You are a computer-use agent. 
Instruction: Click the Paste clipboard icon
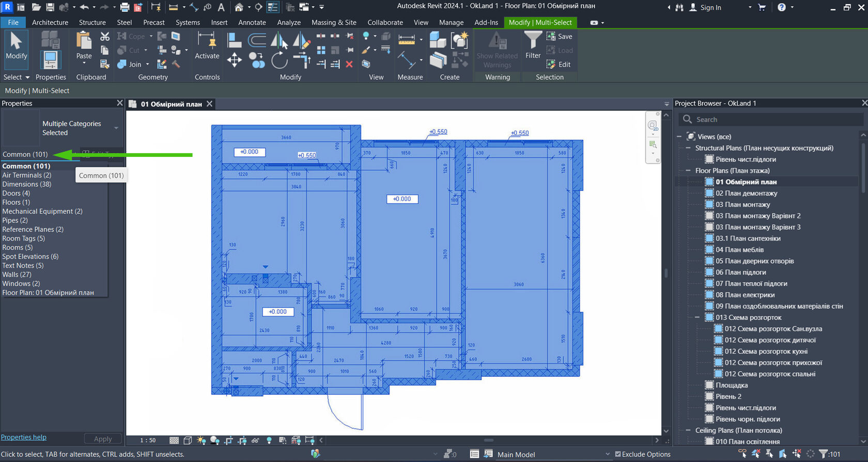point(84,40)
